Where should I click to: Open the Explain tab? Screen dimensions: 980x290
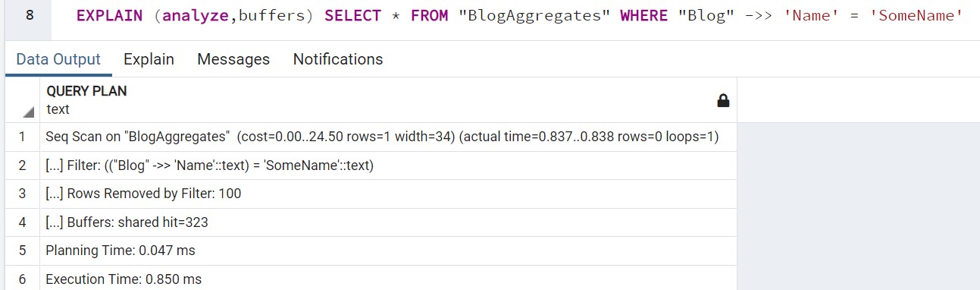(149, 59)
